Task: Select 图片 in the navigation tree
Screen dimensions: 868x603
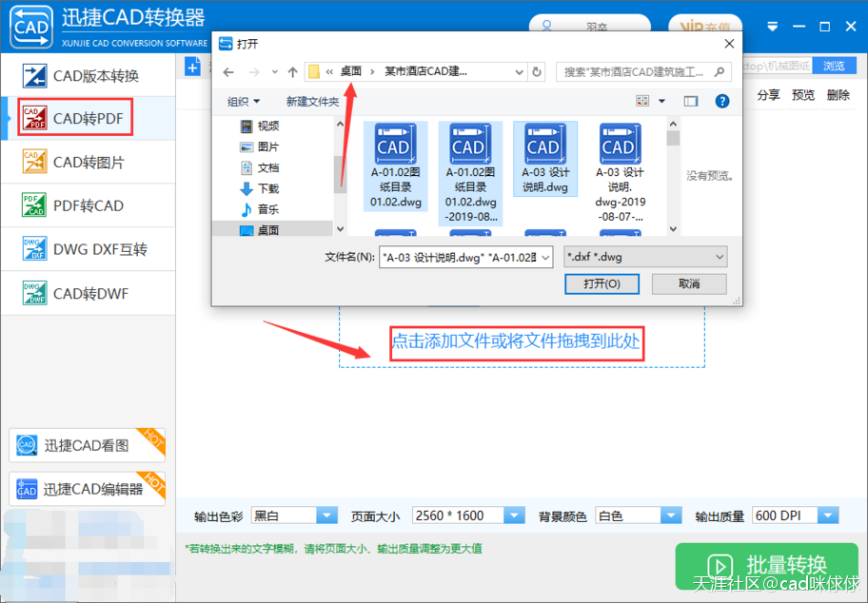Action: [259, 147]
